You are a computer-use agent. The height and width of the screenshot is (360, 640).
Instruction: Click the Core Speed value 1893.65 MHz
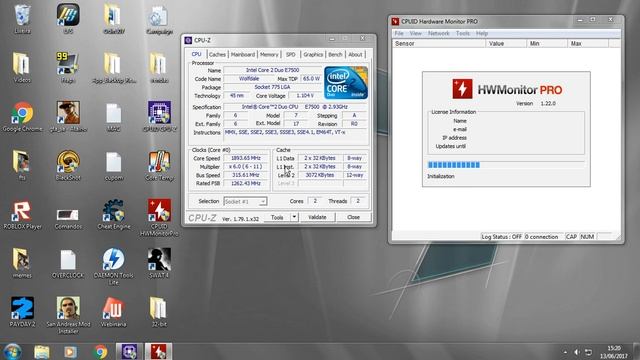coord(246,158)
